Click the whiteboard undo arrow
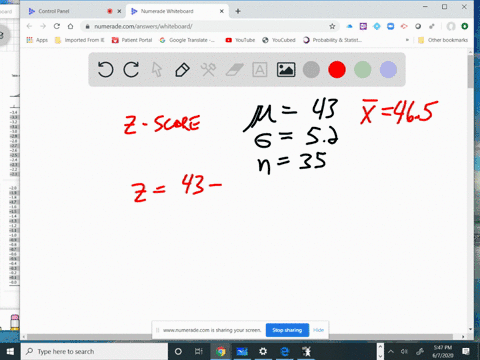This screenshot has height=360, width=480. pyautogui.click(x=105, y=70)
